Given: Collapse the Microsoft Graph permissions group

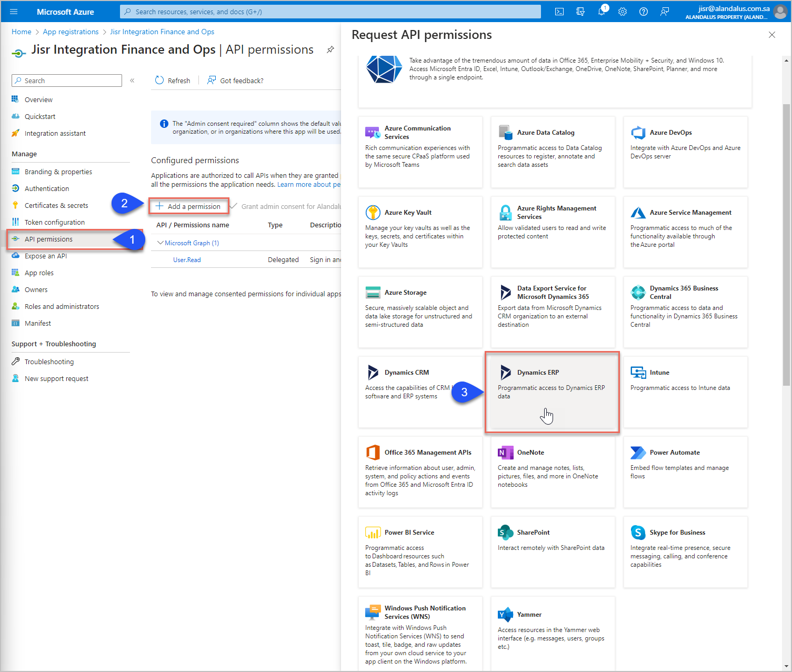Looking at the screenshot, I should pos(161,243).
